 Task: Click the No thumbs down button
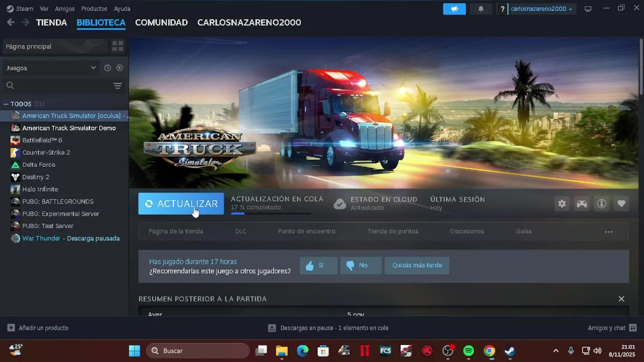361,265
